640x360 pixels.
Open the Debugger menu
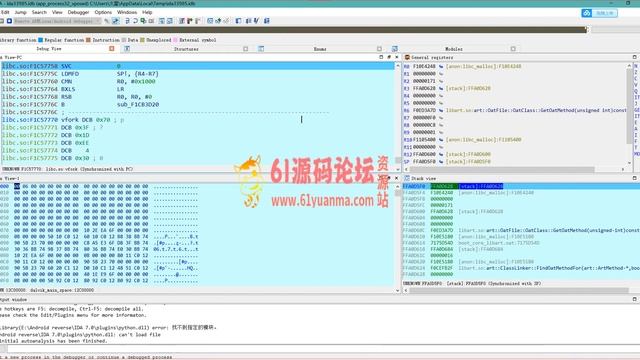tap(78, 12)
